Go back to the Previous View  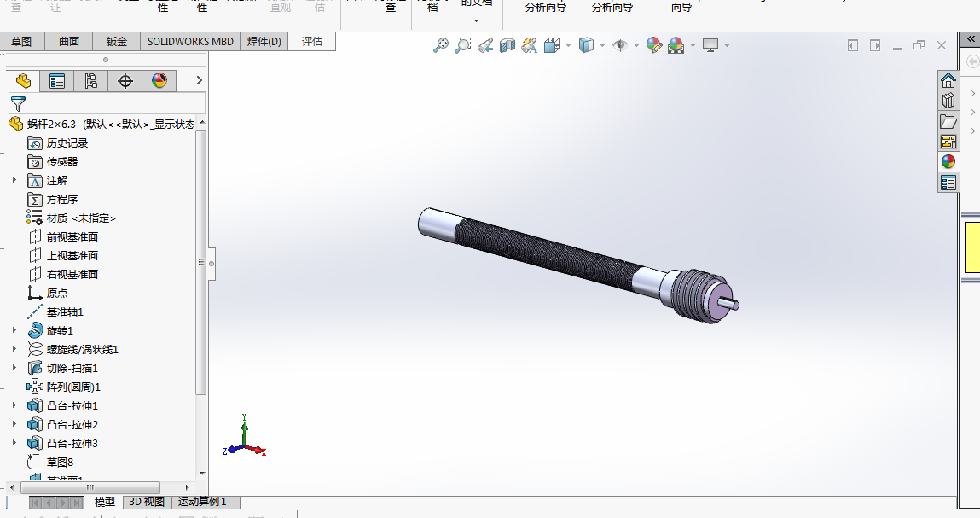coord(485,45)
